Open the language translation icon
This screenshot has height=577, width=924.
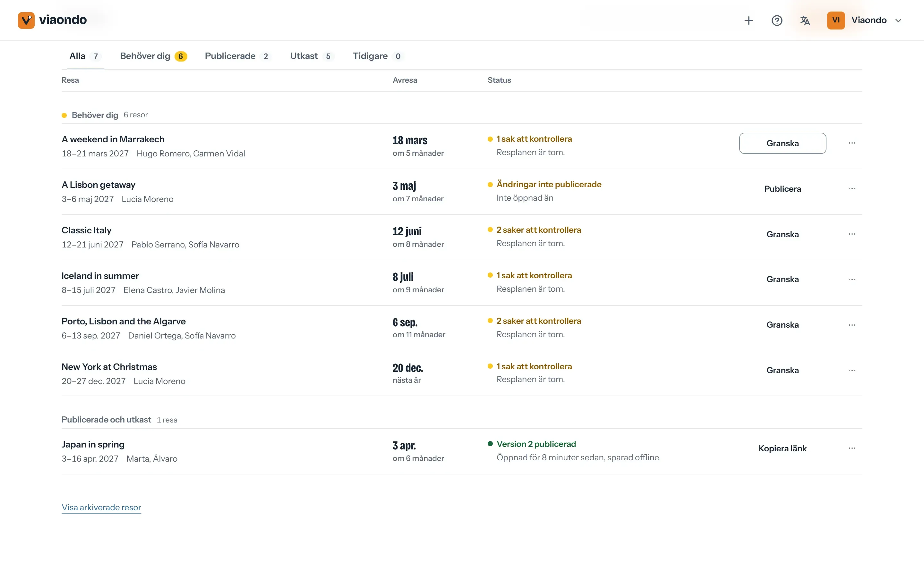click(805, 20)
